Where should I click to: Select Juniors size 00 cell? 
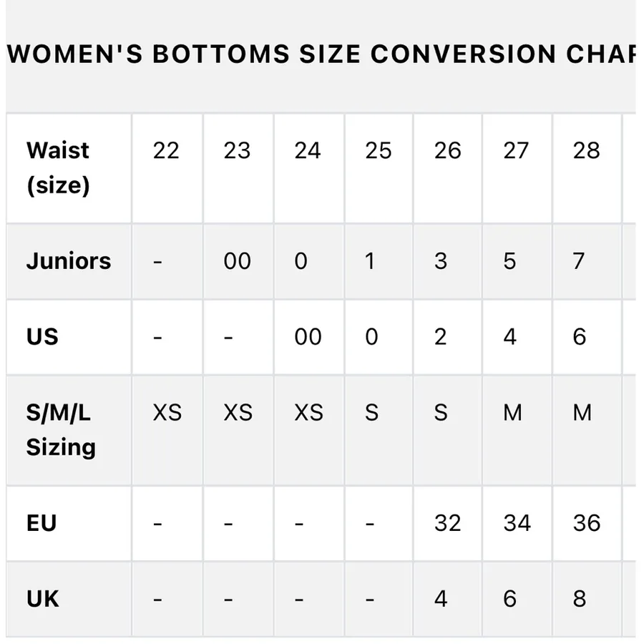(x=238, y=261)
